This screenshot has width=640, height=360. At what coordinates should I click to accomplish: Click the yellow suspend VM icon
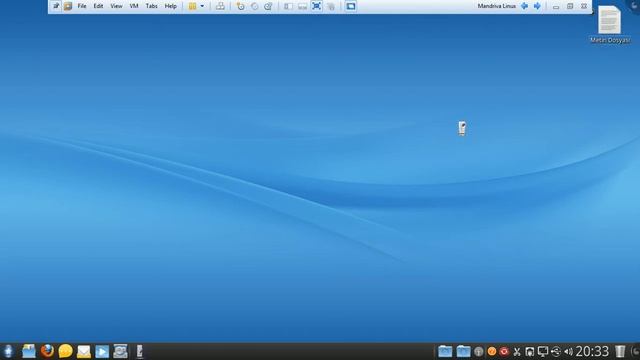click(192, 6)
